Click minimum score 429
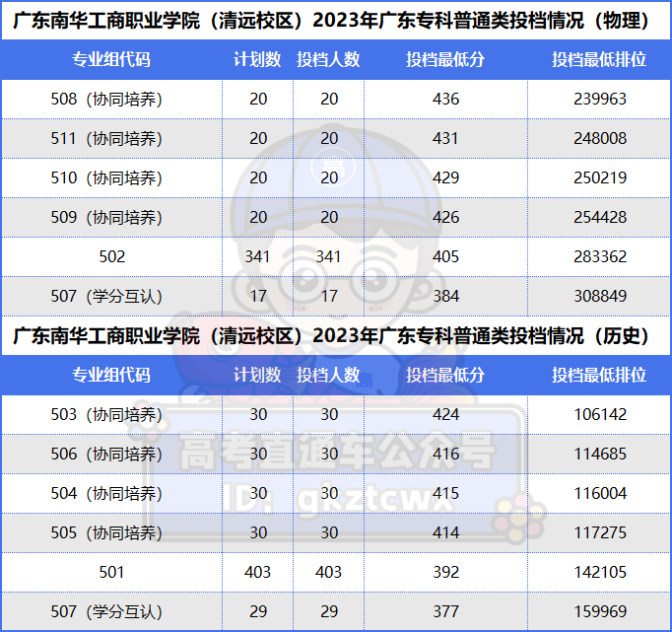The height and width of the screenshot is (632, 672). (x=445, y=177)
